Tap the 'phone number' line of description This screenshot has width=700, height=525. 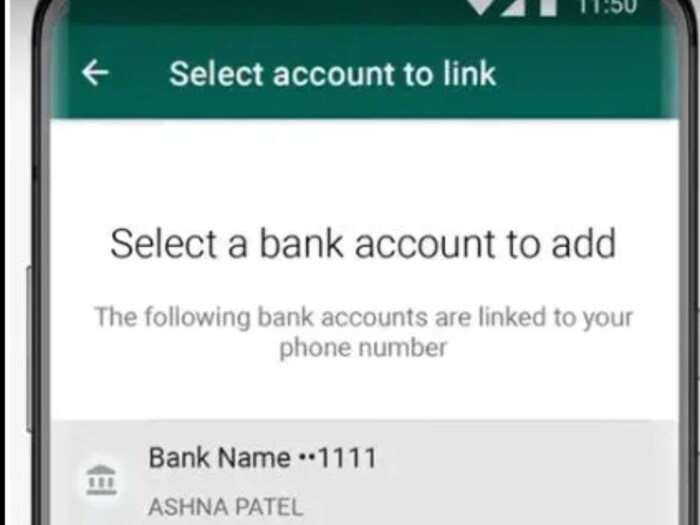[363, 348]
